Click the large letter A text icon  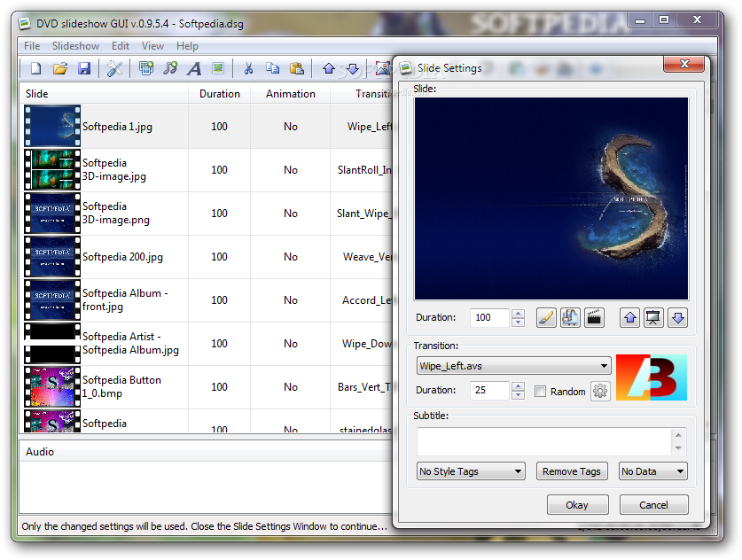pos(194,68)
